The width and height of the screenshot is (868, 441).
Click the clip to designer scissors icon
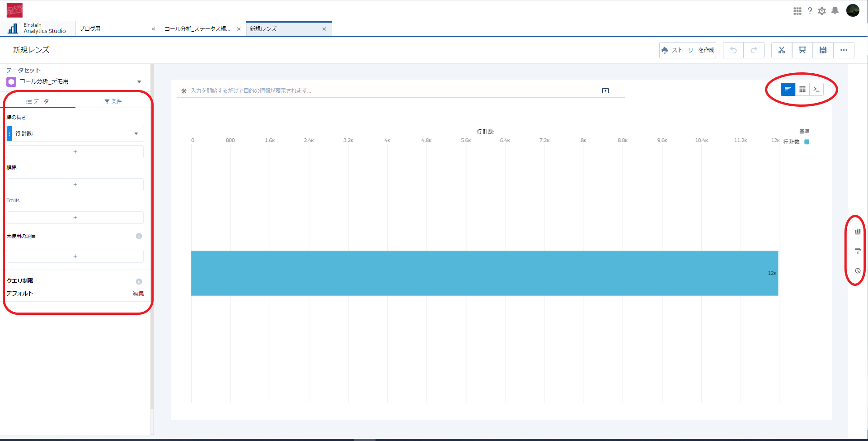coord(781,50)
